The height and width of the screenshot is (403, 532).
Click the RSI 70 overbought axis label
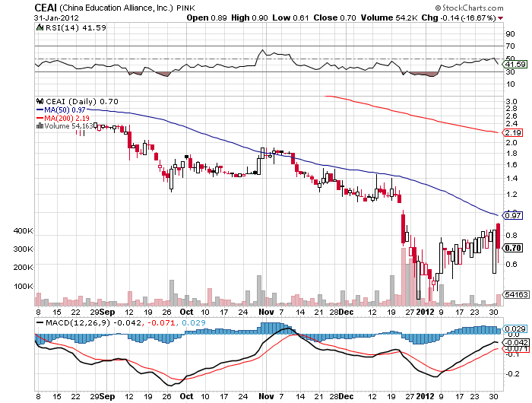coord(510,46)
